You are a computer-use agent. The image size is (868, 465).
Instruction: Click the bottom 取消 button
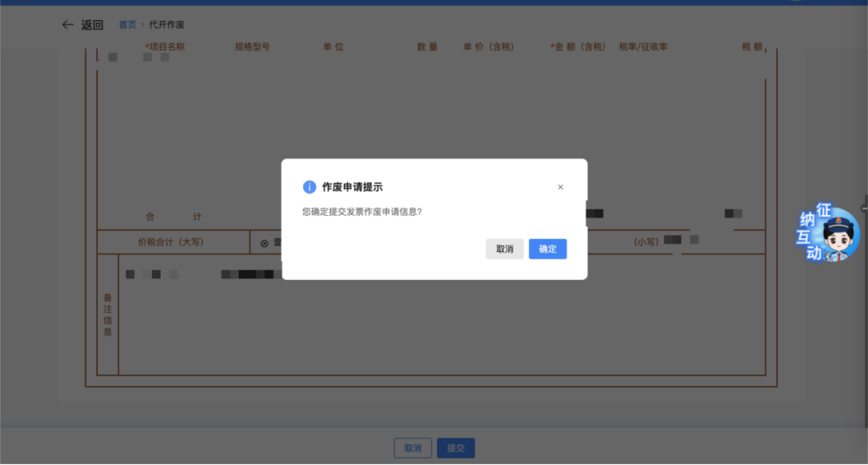[412, 448]
